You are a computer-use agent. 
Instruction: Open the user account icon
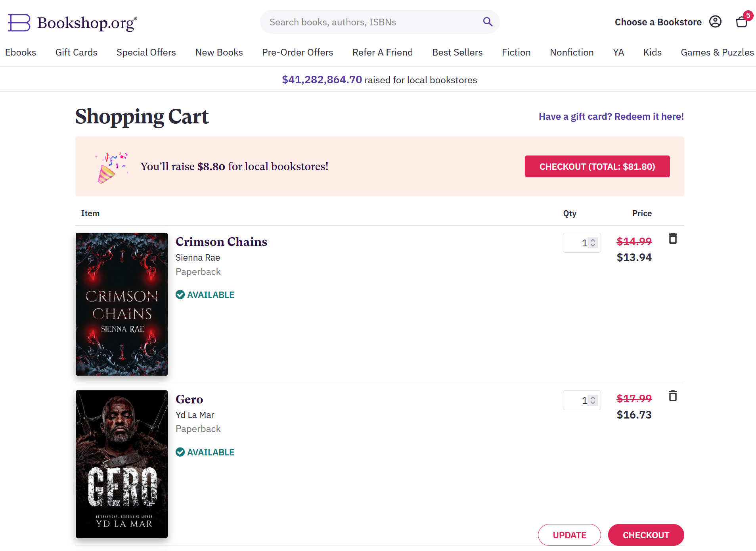pyautogui.click(x=715, y=22)
